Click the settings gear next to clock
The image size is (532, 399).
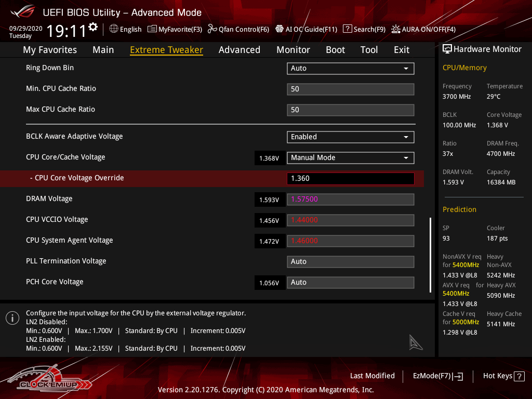pos(93,27)
